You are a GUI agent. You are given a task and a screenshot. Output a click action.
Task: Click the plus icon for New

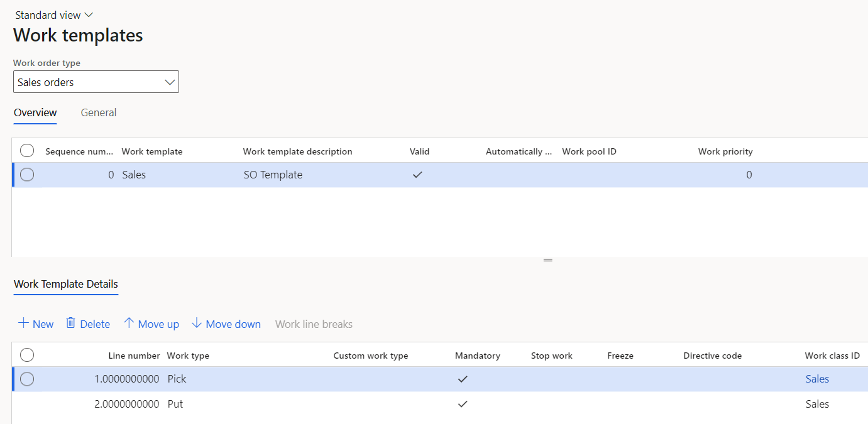23,323
